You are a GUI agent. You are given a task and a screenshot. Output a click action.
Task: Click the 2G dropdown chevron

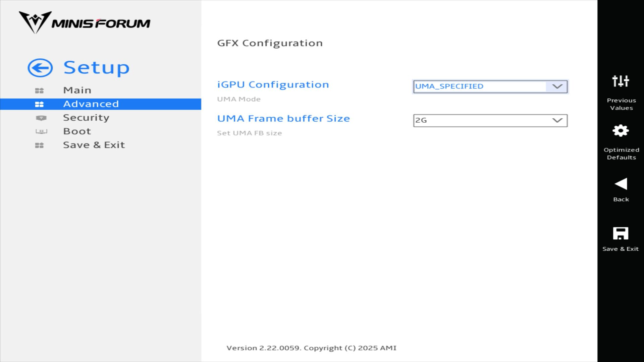click(x=557, y=121)
